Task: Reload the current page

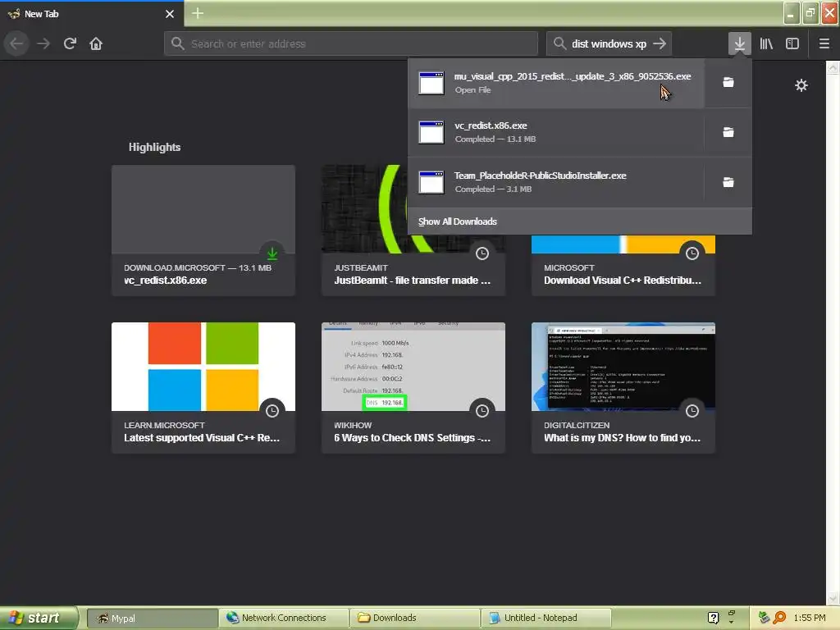Action: pyautogui.click(x=70, y=43)
